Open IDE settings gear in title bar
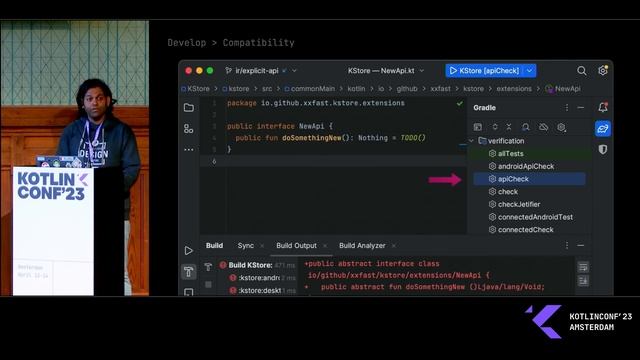640x360 pixels. point(603,70)
